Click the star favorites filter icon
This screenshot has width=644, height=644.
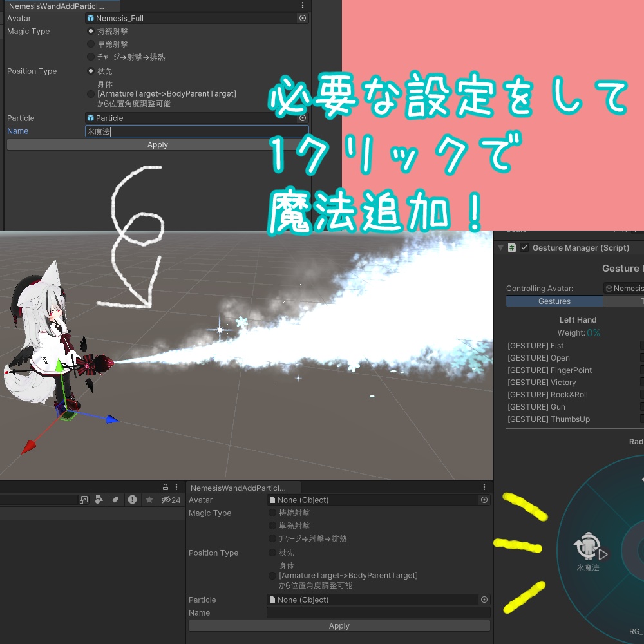click(x=149, y=500)
